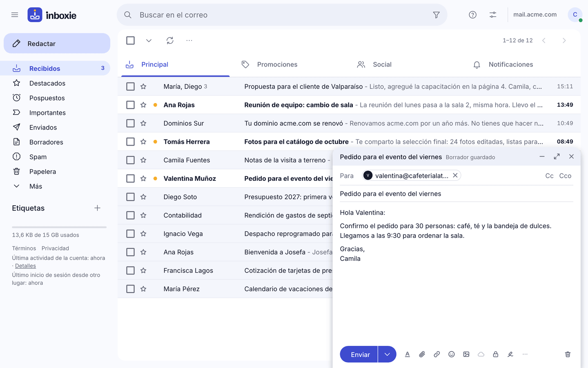Click the Redactar compose button
588x368 pixels.
57,43
